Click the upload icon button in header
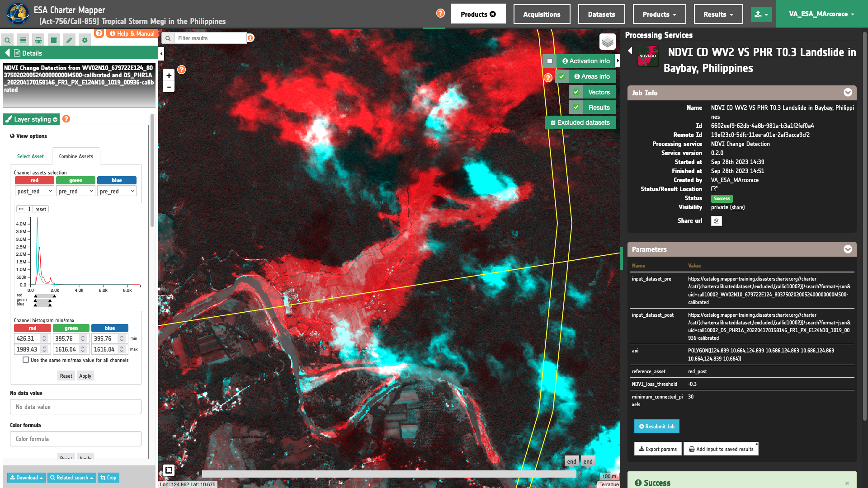 coord(761,14)
